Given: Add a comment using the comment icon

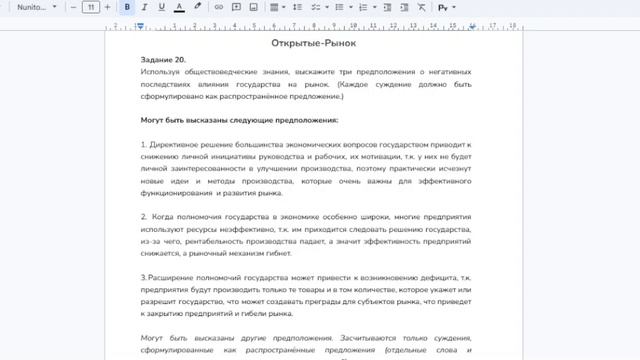Looking at the screenshot, I should (236, 7).
